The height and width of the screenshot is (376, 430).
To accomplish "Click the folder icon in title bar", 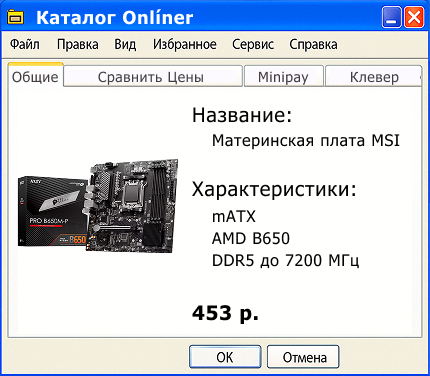I will click(16, 17).
